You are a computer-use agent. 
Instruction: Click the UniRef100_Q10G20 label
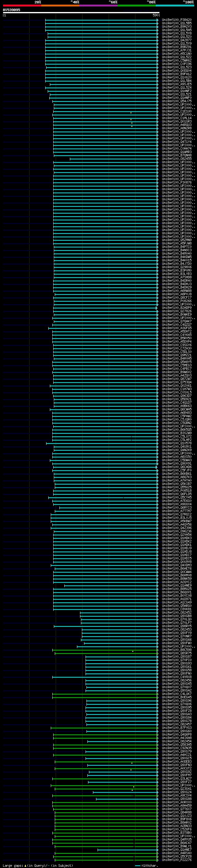pyautogui.click(x=176, y=78)
